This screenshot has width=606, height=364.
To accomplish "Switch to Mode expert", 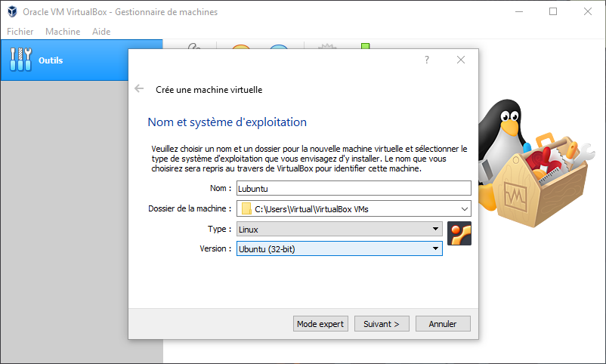I will pyautogui.click(x=320, y=324).
